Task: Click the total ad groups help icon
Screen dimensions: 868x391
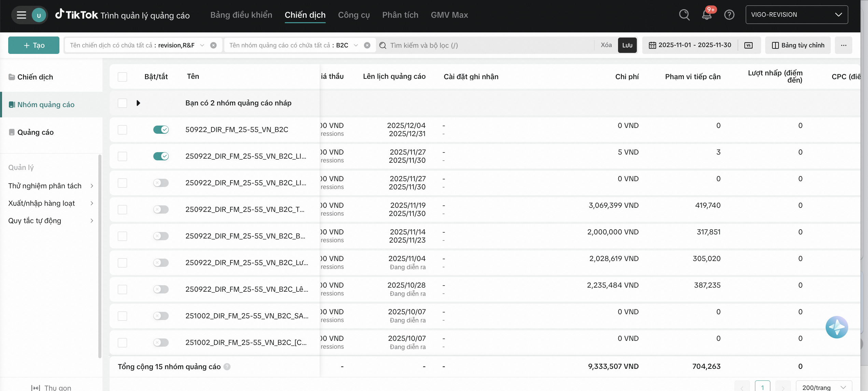Action: [x=227, y=367]
